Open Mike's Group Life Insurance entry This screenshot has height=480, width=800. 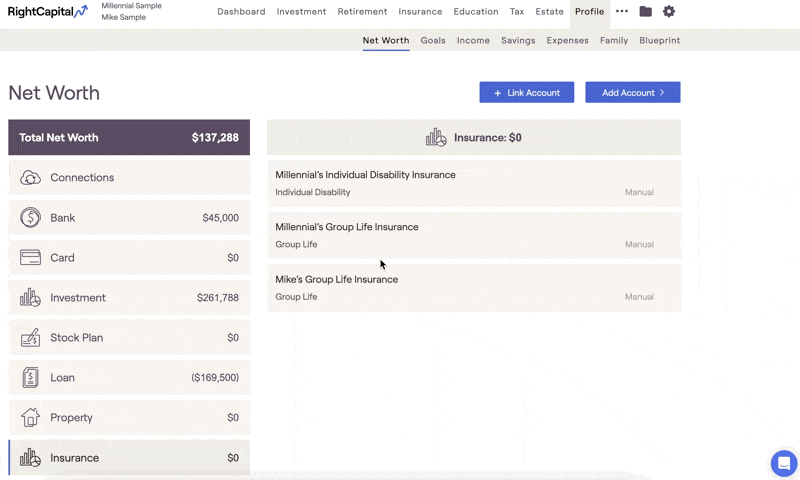[x=474, y=288]
